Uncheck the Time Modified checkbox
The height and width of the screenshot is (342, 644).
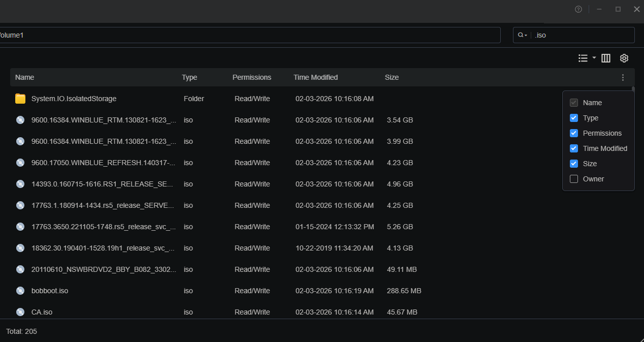574,148
